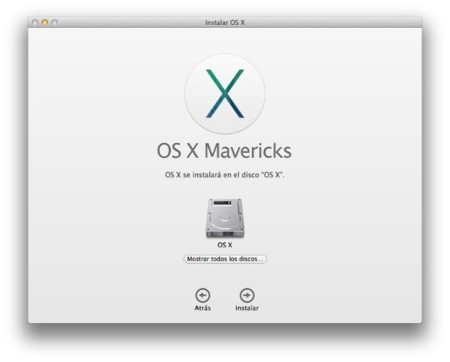Click the 'OS X se instalará en el disco' message
The height and width of the screenshot is (362, 450).
pyautogui.click(x=225, y=175)
